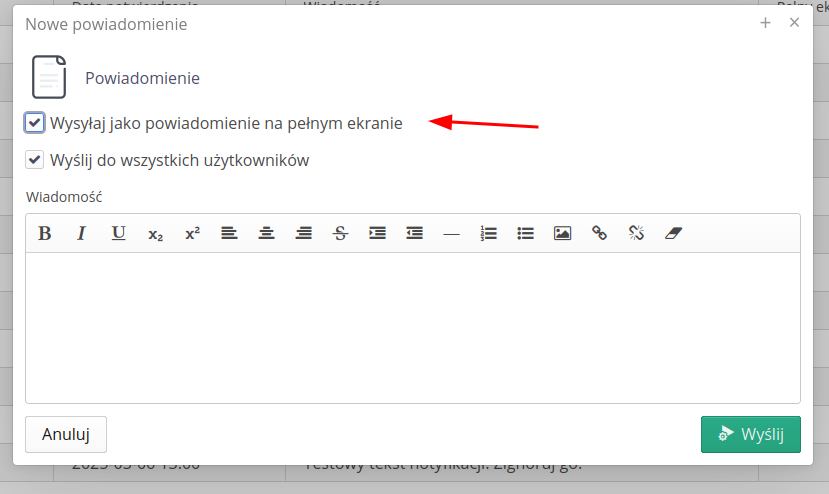
Task: Insert a bulleted list
Action: tap(525, 233)
